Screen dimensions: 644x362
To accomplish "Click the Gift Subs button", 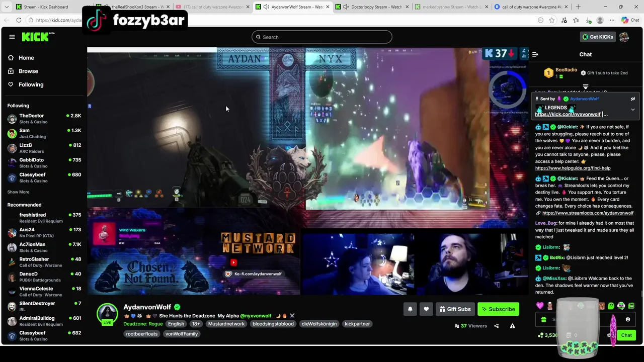I will pyautogui.click(x=455, y=309).
